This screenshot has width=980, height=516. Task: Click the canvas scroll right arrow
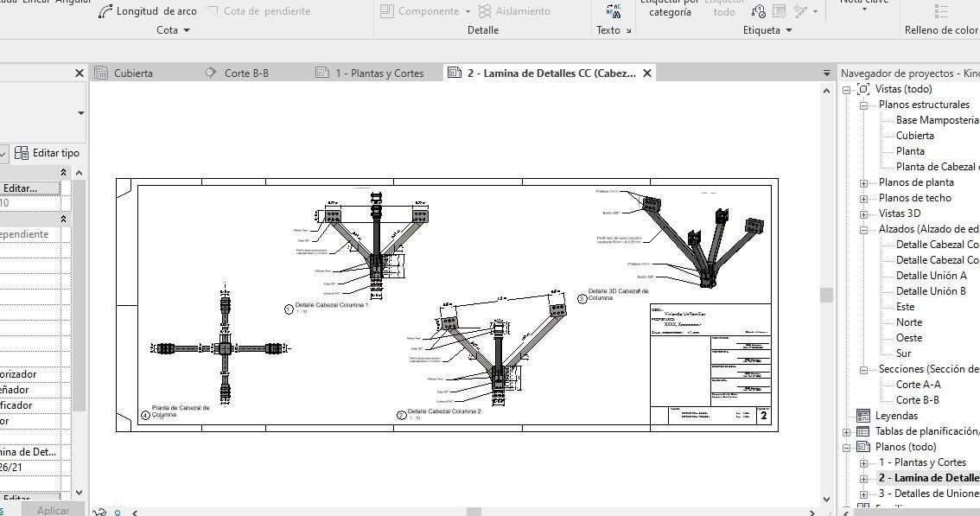coord(811,513)
